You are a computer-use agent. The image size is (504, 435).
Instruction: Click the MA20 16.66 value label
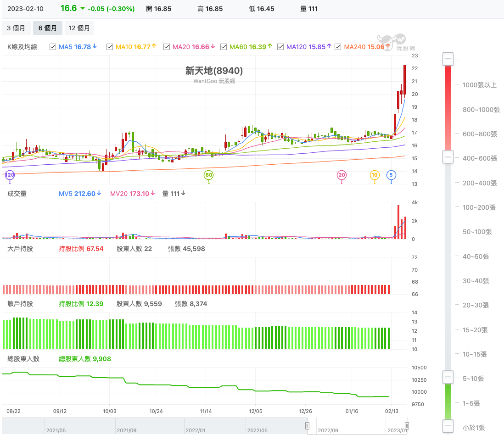coord(194,47)
